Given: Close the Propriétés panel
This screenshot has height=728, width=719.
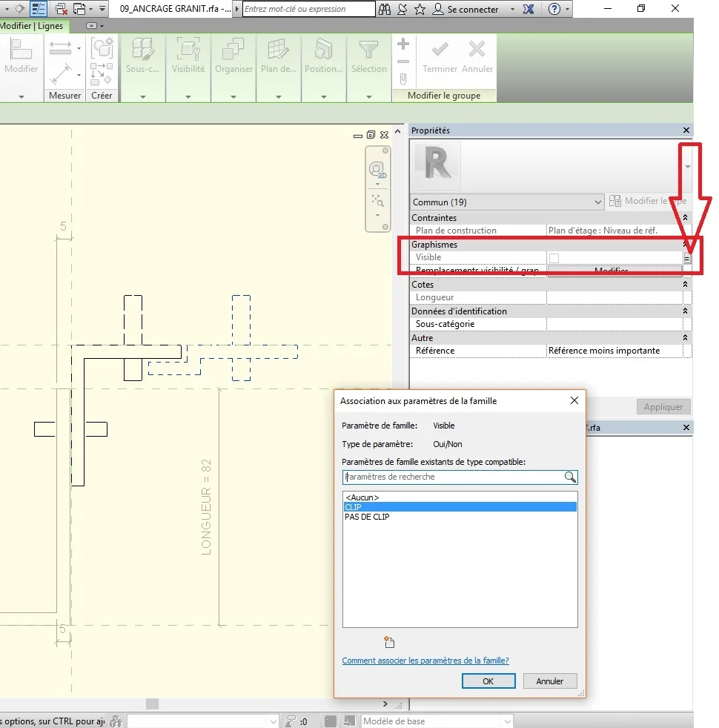Looking at the screenshot, I should [686, 130].
